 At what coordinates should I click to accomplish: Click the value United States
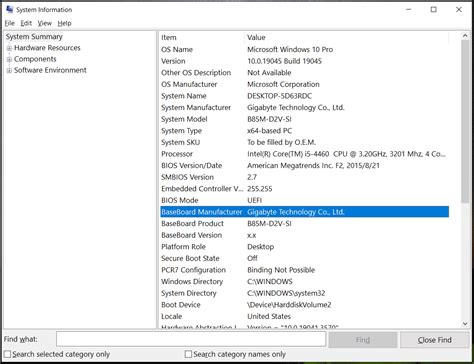tap(269, 316)
